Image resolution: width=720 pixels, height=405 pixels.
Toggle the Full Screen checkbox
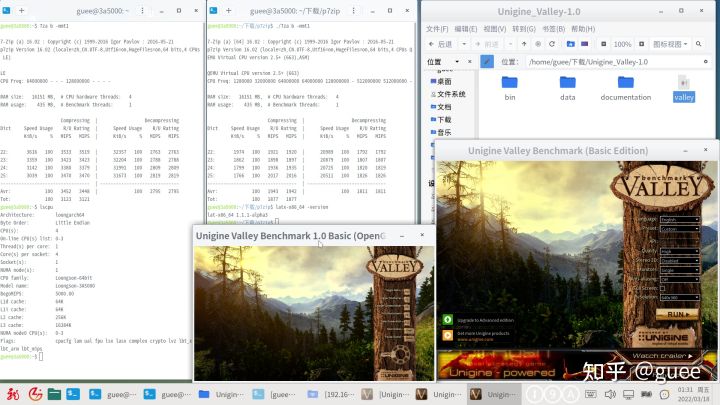pyautogui.click(x=662, y=288)
